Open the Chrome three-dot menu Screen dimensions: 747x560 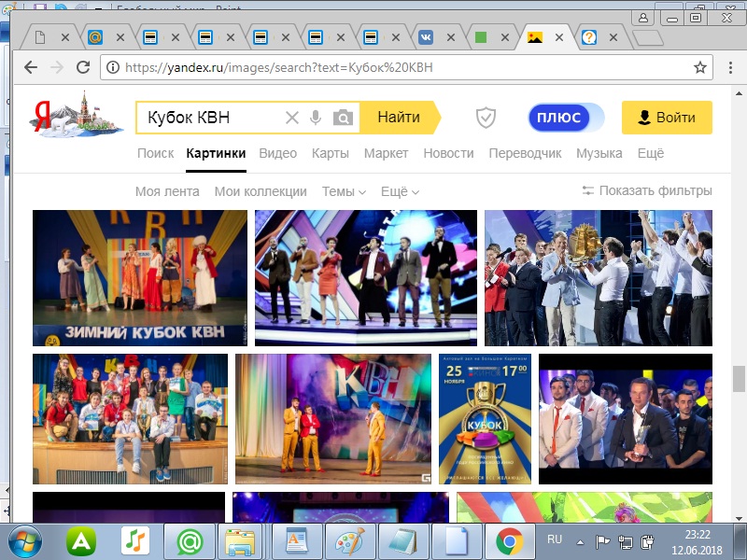(x=730, y=67)
